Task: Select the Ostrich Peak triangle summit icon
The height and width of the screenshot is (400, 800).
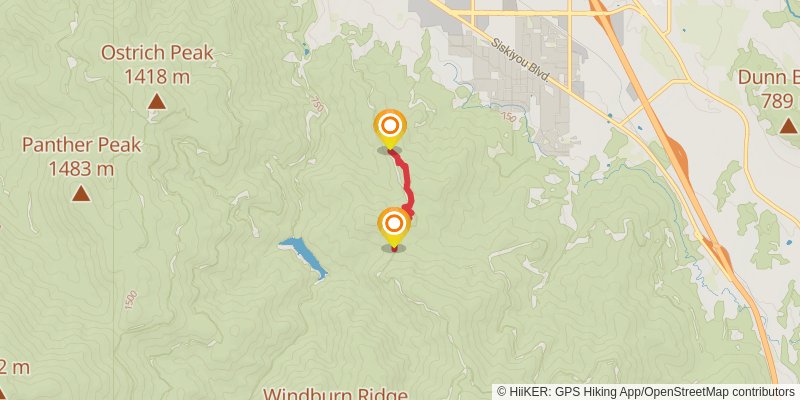Action: click(157, 102)
